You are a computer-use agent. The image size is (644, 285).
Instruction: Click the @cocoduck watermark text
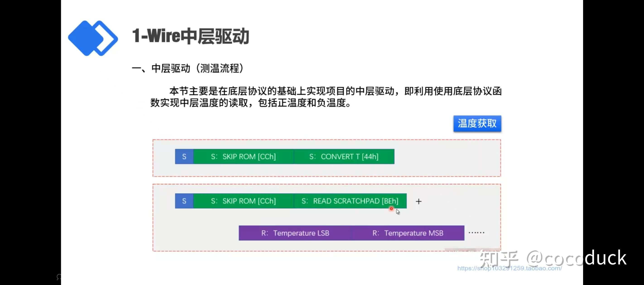click(x=576, y=258)
